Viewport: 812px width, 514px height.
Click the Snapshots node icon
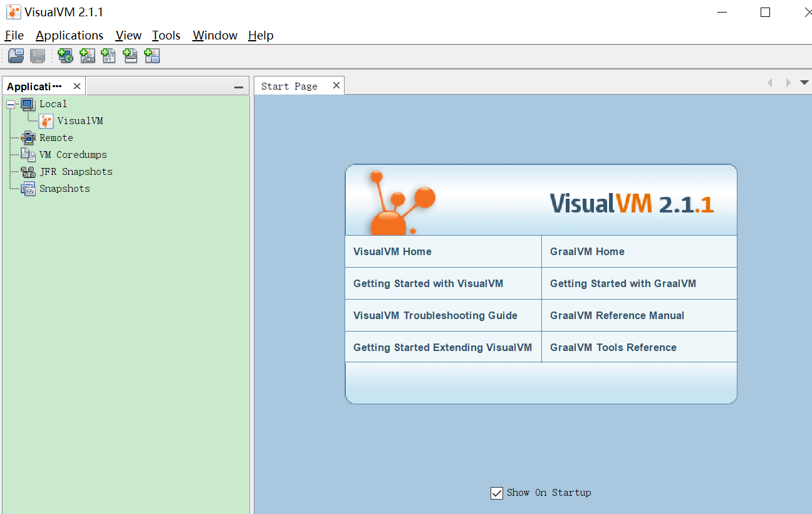pos(28,189)
